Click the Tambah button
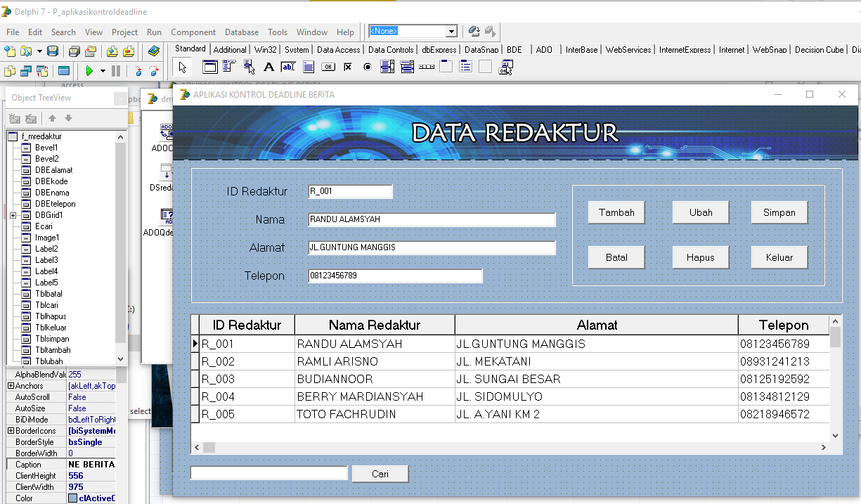The image size is (861, 504). [x=616, y=212]
